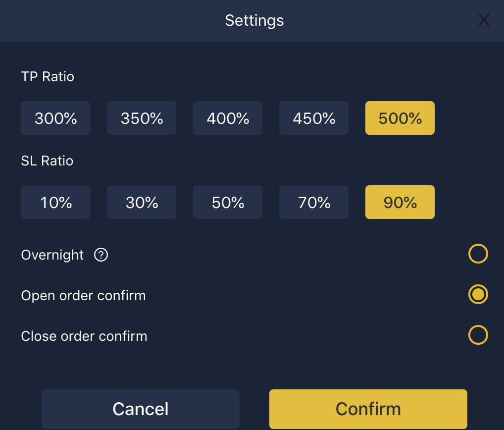Click the Settings dialog title
Image resolution: width=504 pixels, height=430 pixels.
(254, 21)
